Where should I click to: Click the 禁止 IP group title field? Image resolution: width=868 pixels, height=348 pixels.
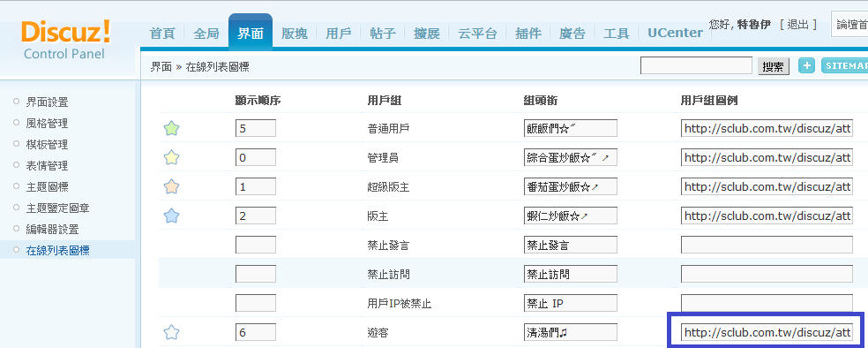[570, 303]
